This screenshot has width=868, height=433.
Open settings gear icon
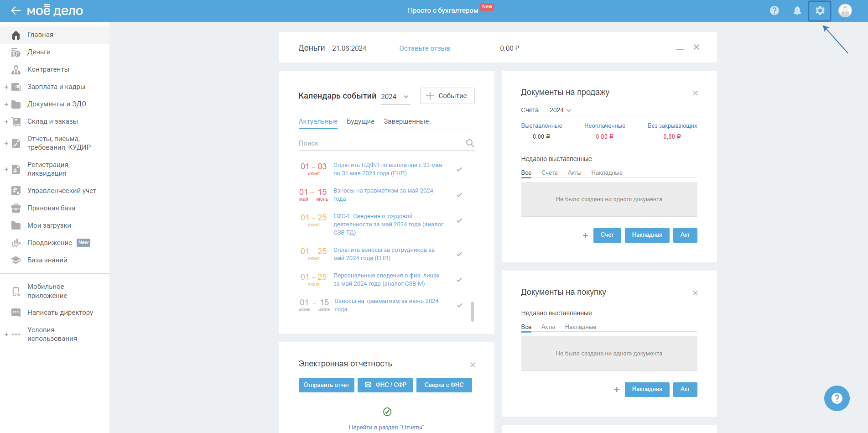pos(820,10)
